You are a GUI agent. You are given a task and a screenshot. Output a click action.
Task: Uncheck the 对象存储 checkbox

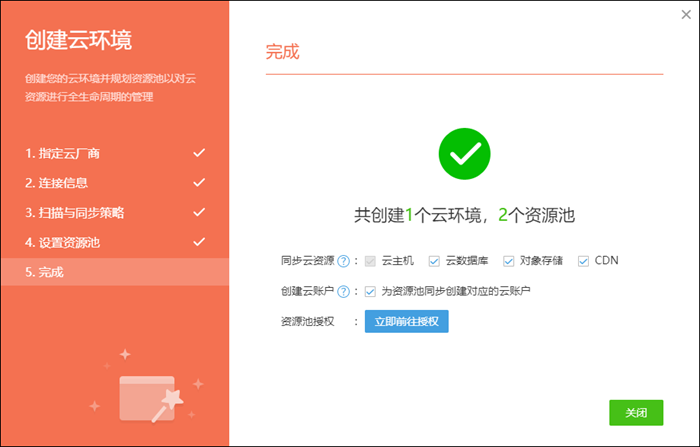pyautogui.click(x=509, y=261)
